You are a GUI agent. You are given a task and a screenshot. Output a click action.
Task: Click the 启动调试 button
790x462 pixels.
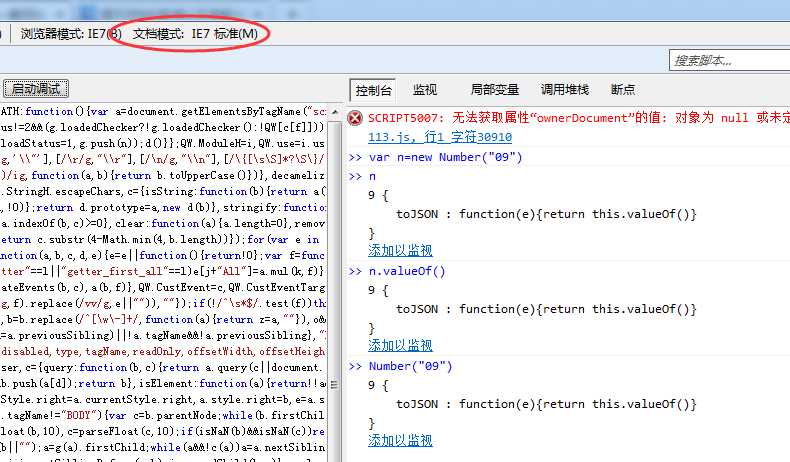[36, 89]
